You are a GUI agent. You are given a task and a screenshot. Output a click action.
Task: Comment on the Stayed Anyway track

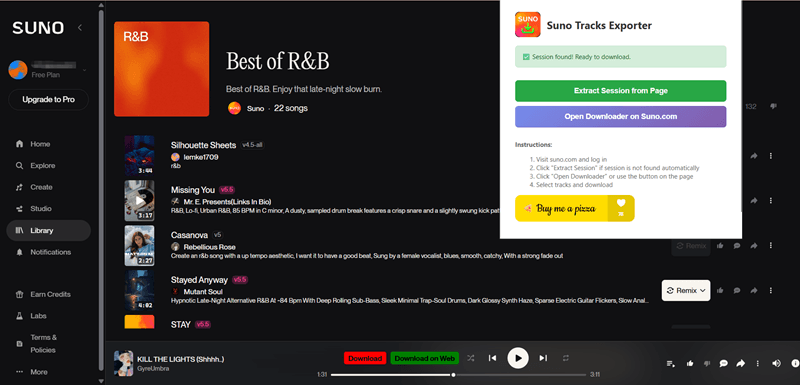click(x=737, y=290)
